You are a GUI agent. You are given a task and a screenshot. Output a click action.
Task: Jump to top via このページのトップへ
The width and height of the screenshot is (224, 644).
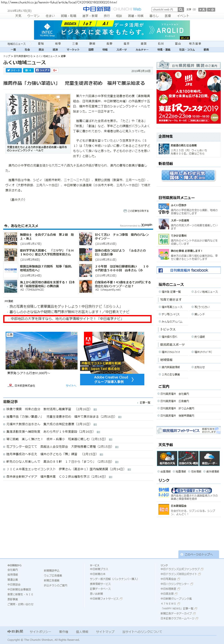pos(199,554)
